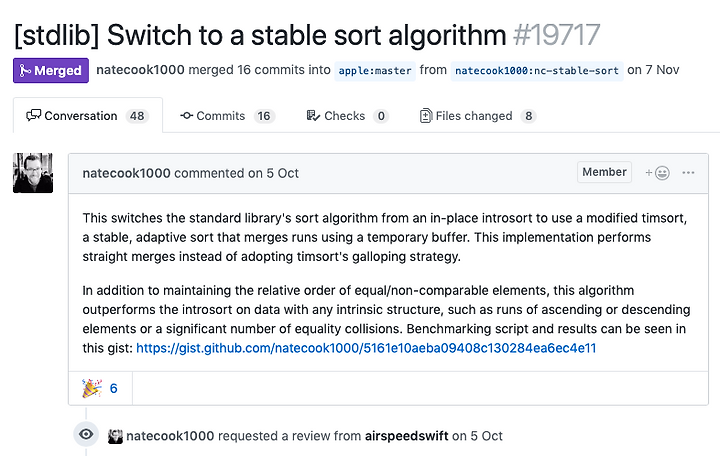The image size is (720, 456).
Task: Click the small natecook1000 avatar in timeline
Action: point(116,436)
